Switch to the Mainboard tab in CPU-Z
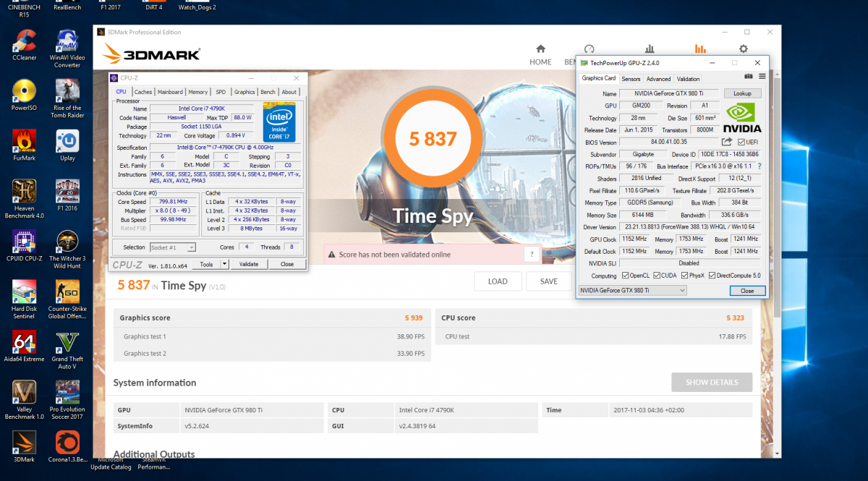Screen dimensions: 868x481 (170, 92)
